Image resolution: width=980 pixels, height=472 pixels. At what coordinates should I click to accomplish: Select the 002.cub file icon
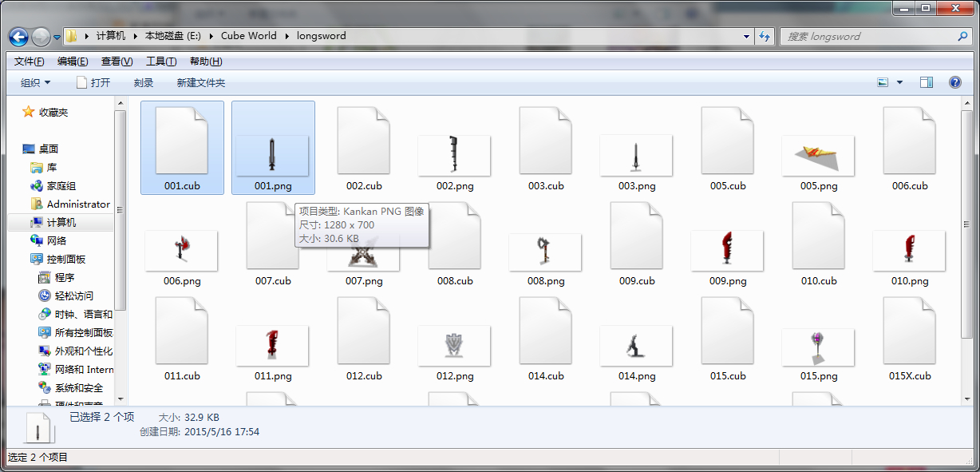coord(364,141)
